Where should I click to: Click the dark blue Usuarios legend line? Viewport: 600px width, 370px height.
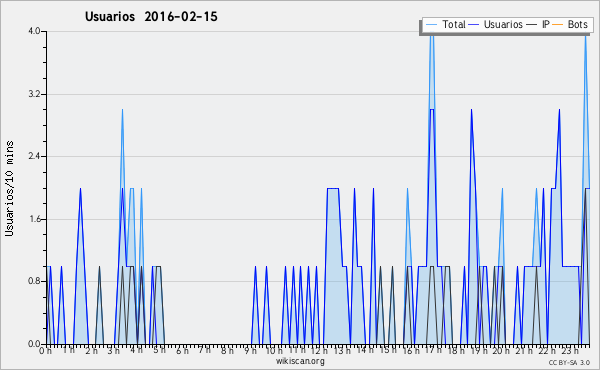click(x=474, y=25)
